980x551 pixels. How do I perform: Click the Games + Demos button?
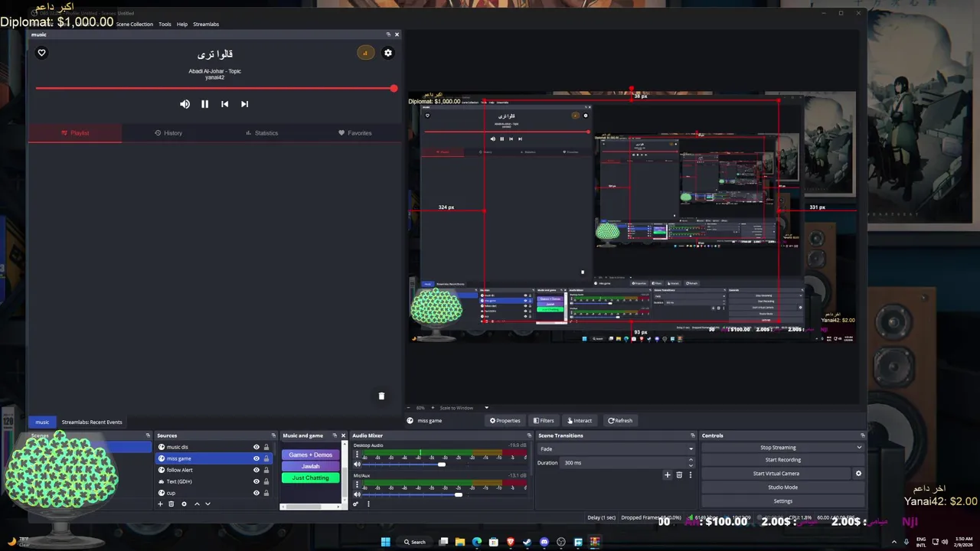[x=310, y=455]
